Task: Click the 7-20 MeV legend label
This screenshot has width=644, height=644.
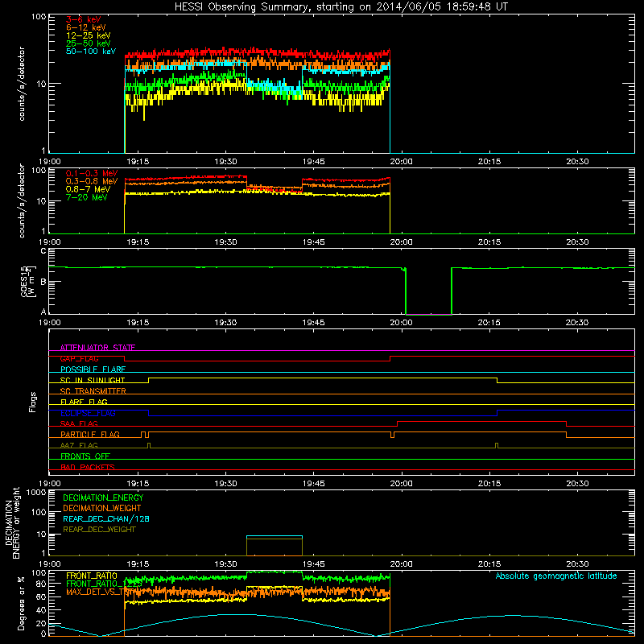Action: [x=87, y=197]
